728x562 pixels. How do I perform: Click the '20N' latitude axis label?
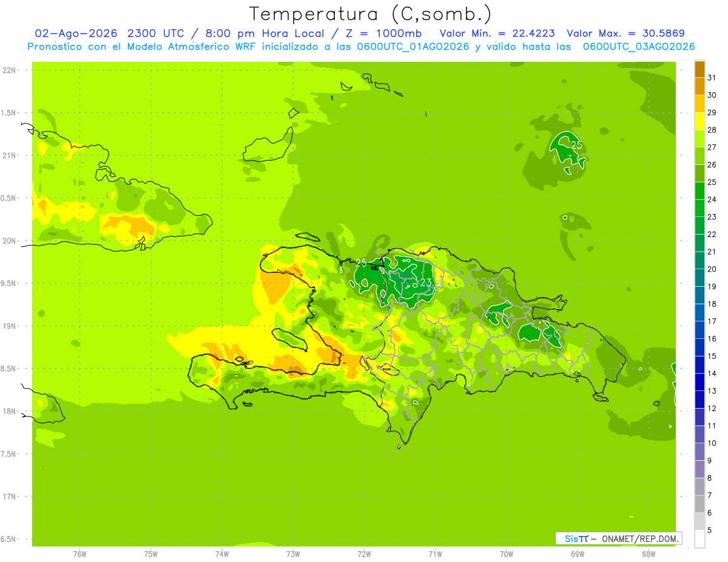click(10, 241)
